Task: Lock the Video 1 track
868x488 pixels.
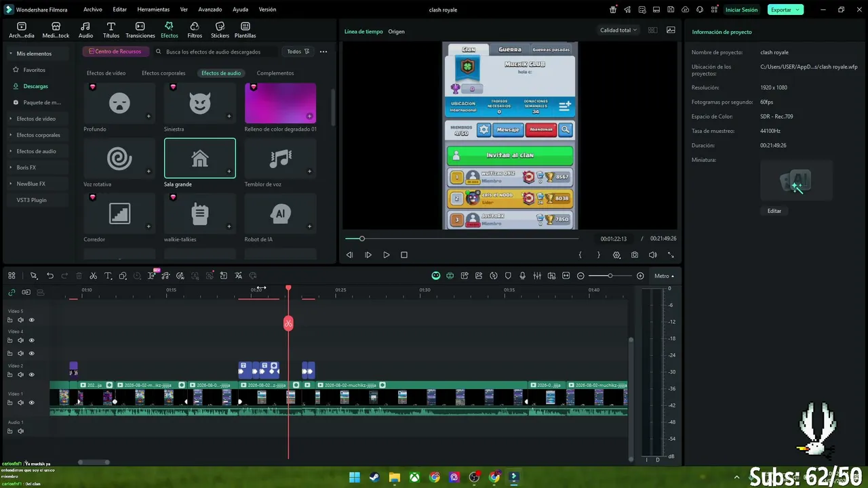Action: point(9,403)
